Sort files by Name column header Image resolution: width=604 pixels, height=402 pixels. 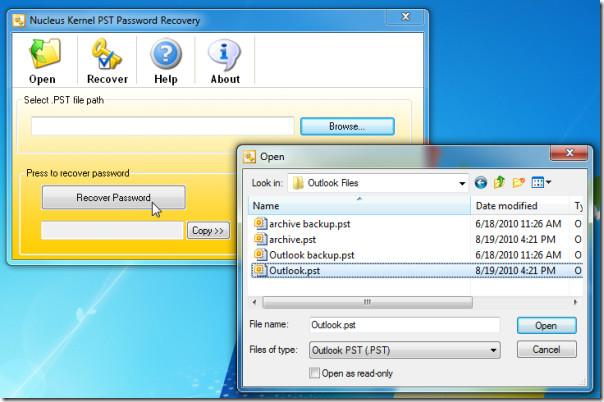tap(359, 206)
